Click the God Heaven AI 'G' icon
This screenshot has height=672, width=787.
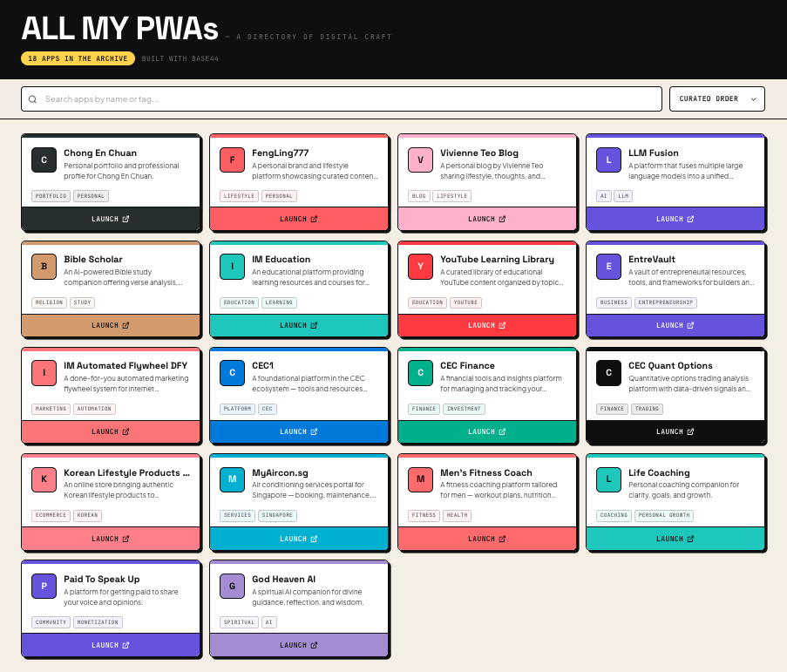point(233,586)
